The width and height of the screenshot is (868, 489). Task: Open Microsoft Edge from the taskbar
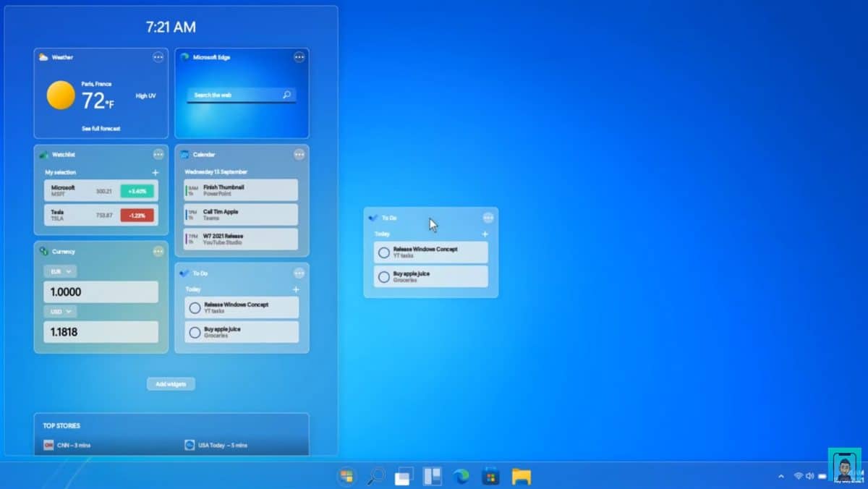(461, 477)
